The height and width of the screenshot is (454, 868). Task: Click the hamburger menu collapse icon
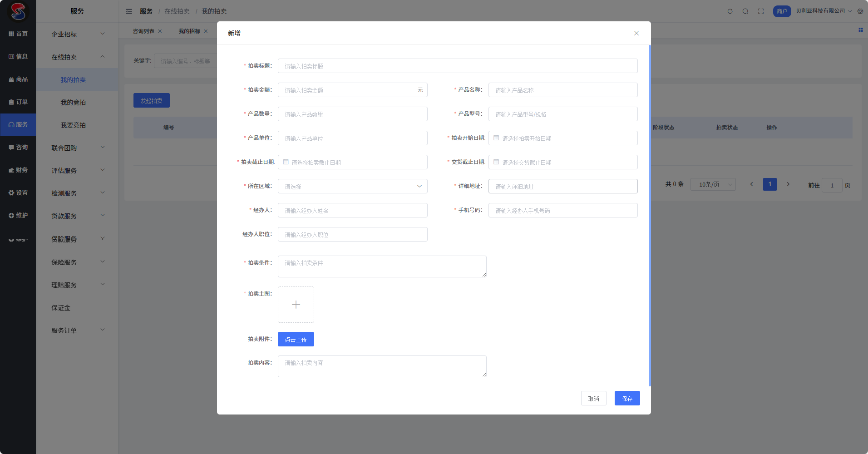click(129, 11)
